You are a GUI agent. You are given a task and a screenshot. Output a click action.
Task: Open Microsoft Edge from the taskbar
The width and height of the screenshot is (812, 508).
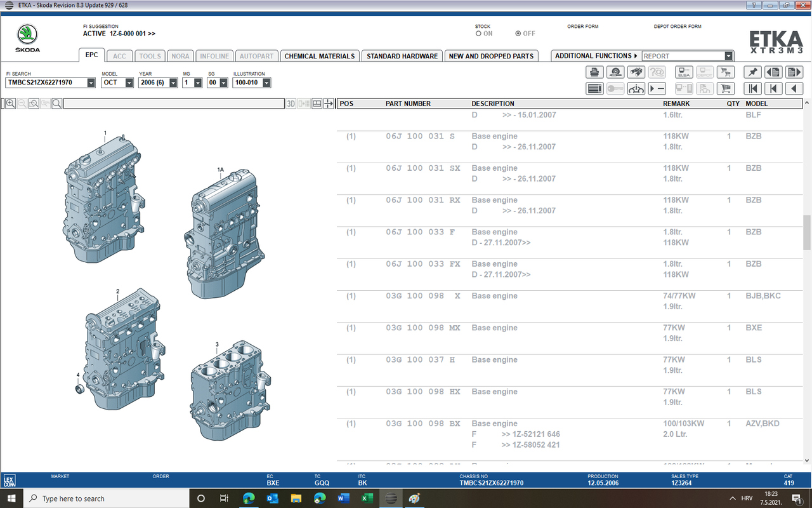pos(248,498)
